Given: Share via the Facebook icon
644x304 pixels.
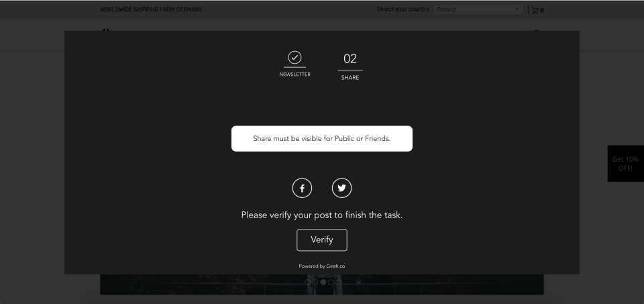Looking at the screenshot, I should click(302, 188).
